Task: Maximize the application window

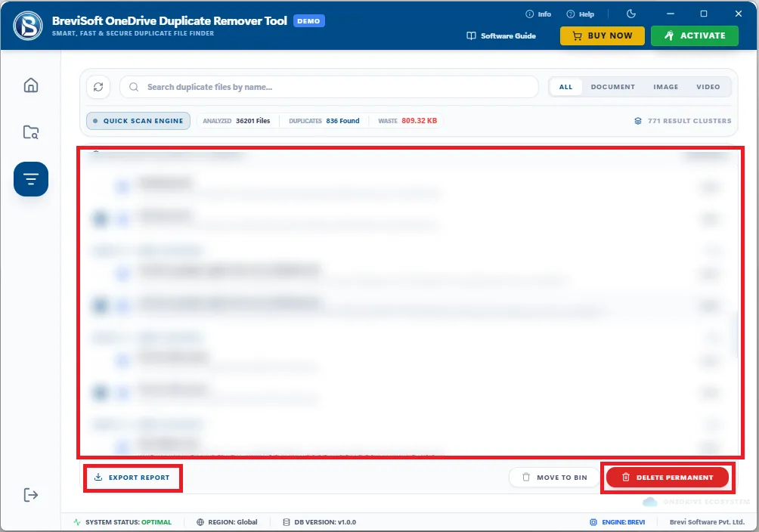Action: [x=704, y=14]
